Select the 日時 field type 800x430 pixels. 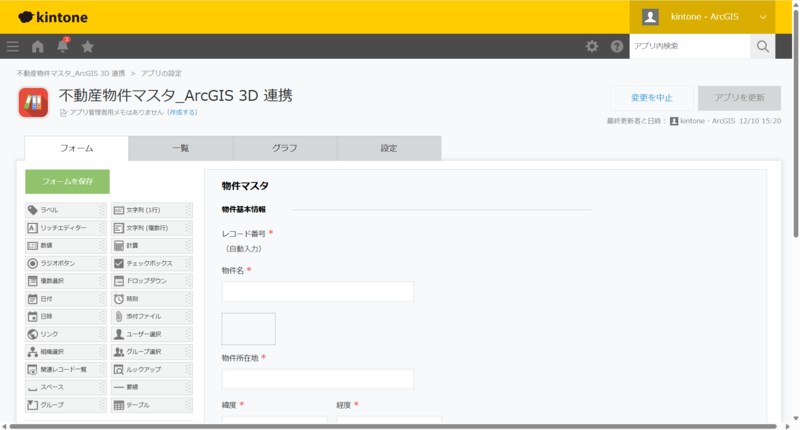(x=66, y=316)
